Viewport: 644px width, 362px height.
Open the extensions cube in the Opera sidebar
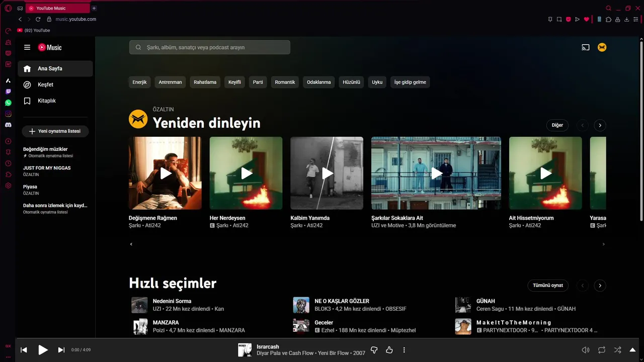pyautogui.click(x=8, y=174)
